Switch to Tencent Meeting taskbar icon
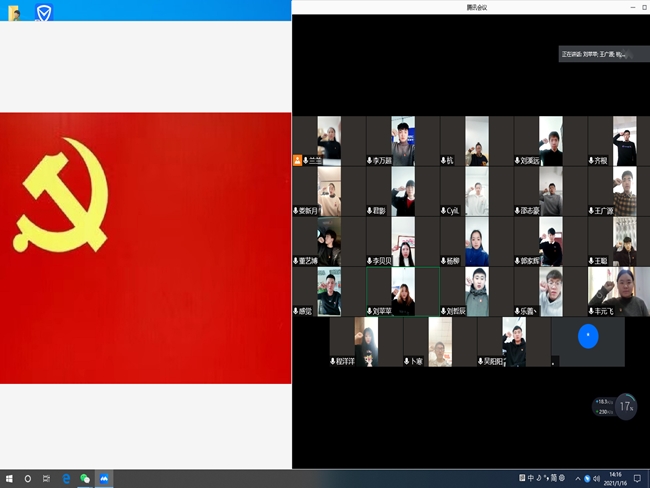The image size is (650, 488). pyautogui.click(x=104, y=479)
